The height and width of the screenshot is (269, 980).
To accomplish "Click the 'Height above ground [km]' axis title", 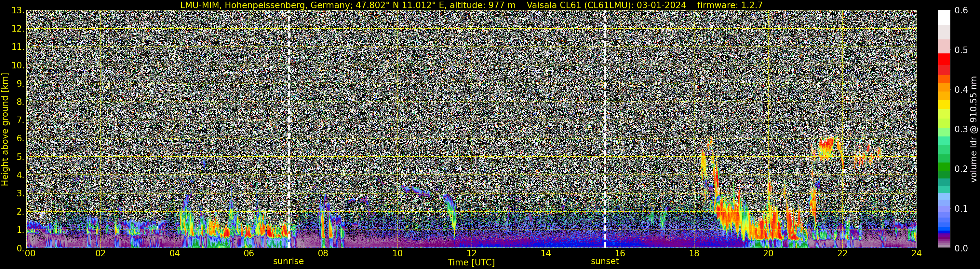I will [x=5, y=129].
